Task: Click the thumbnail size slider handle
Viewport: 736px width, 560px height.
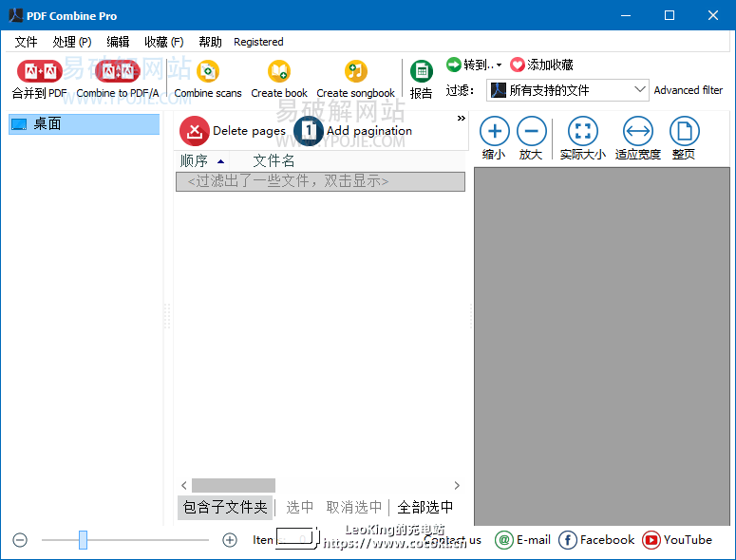Action: pyautogui.click(x=83, y=540)
